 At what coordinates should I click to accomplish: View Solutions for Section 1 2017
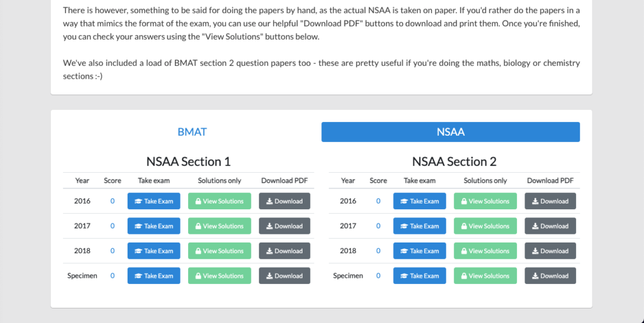pyautogui.click(x=219, y=226)
